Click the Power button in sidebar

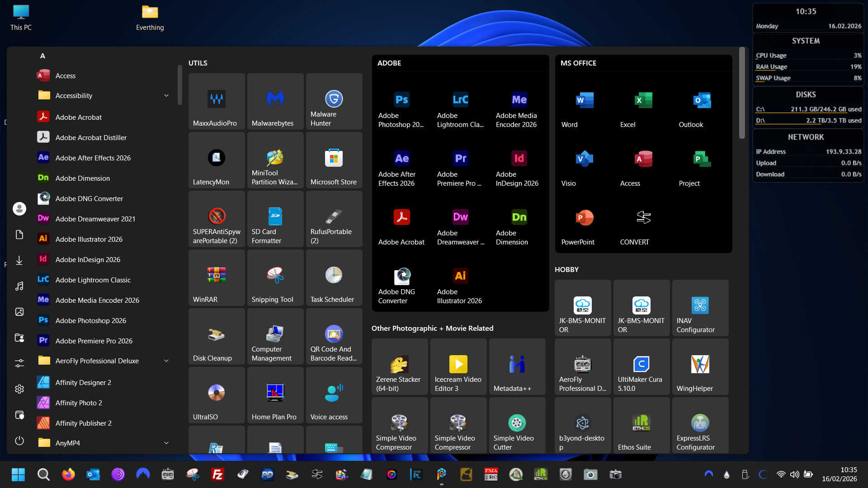[x=19, y=441]
